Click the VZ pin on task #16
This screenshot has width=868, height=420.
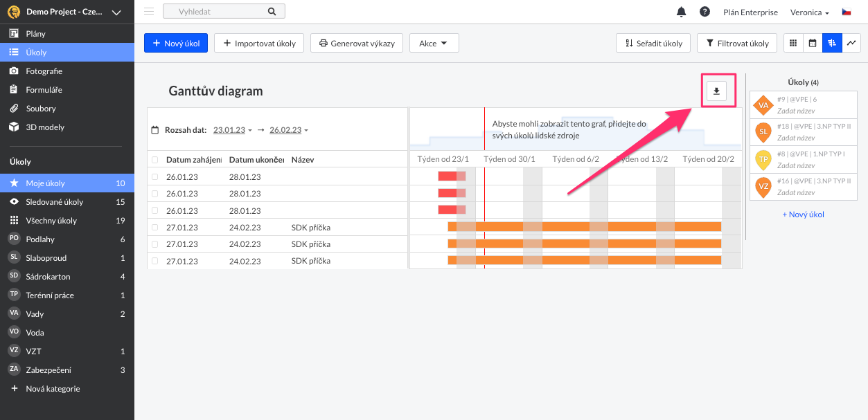click(x=763, y=186)
